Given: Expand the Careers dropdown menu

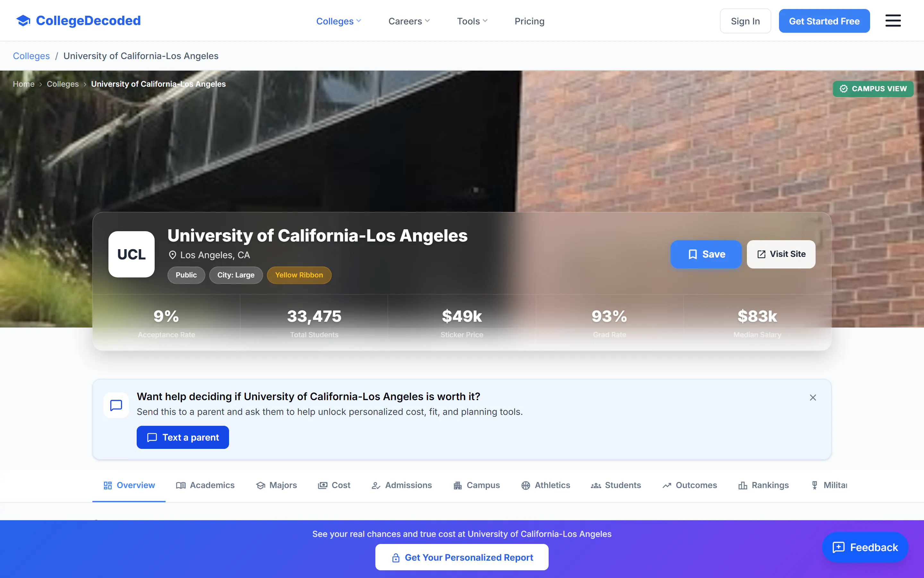Looking at the screenshot, I should click(x=409, y=21).
